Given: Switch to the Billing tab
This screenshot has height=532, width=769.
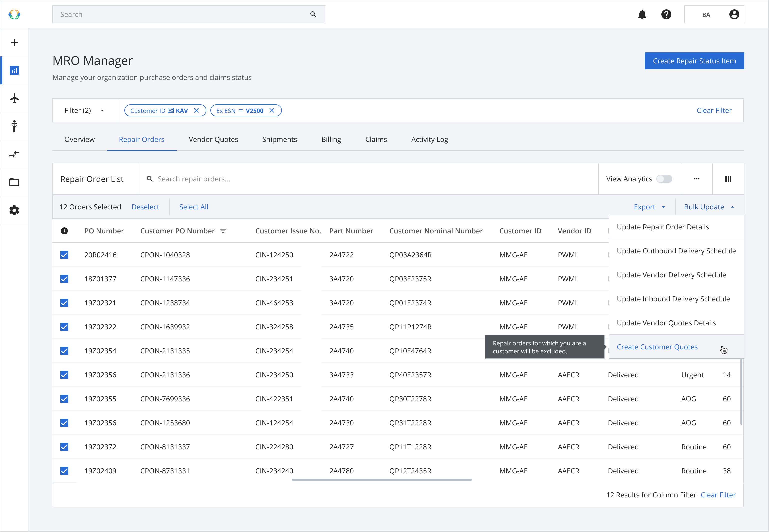Looking at the screenshot, I should (331, 139).
